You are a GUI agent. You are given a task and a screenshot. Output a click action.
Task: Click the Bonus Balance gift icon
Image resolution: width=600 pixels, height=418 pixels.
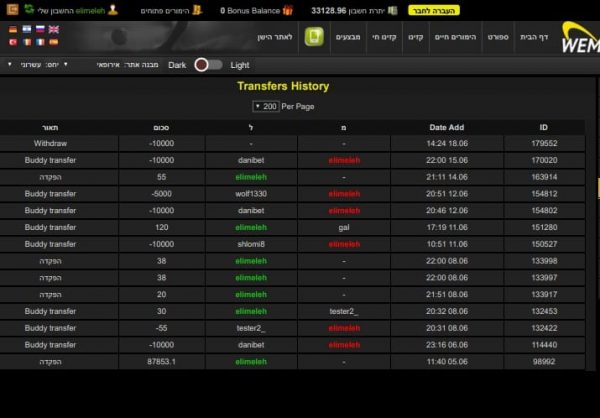tap(288, 10)
